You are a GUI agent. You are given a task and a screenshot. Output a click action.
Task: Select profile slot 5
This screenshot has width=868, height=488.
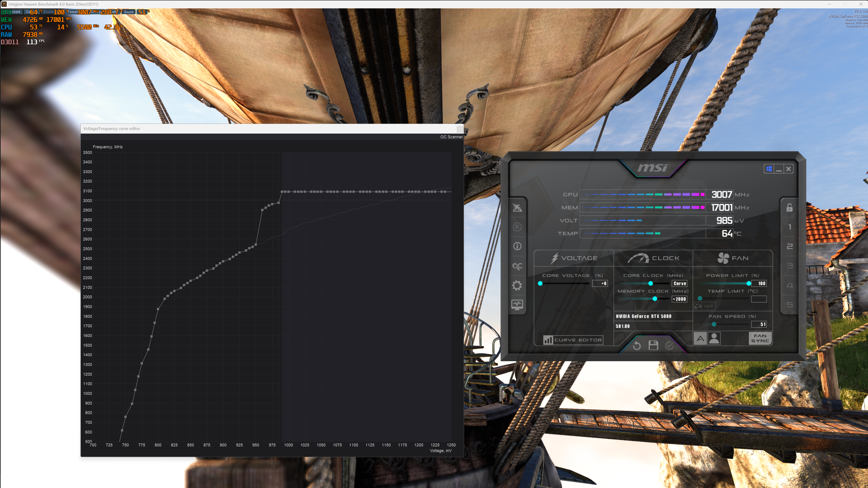click(790, 305)
